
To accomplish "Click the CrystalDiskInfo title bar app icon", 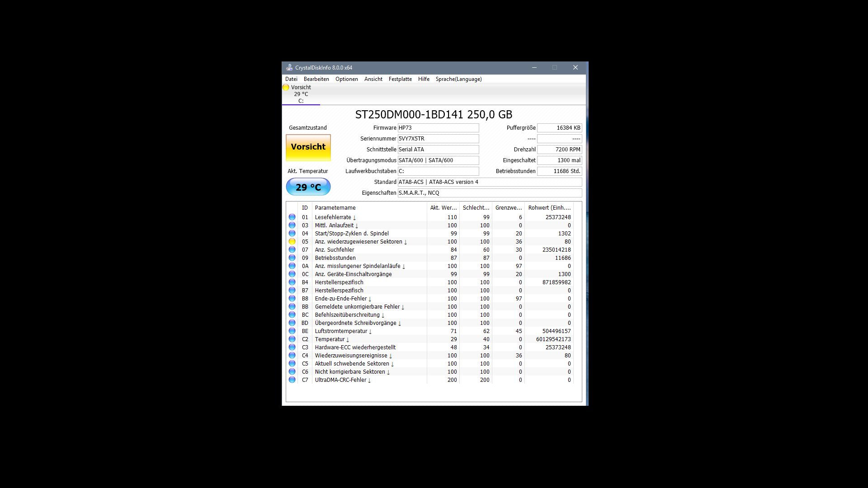I will click(x=289, y=68).
